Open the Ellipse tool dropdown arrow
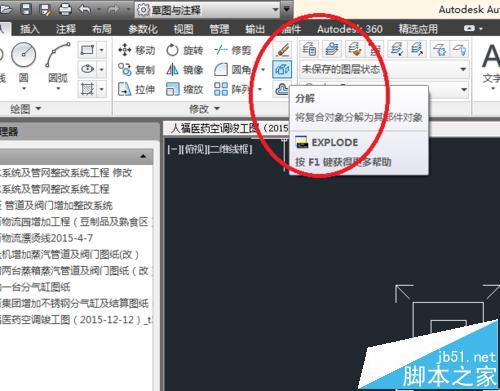 coord(102,69)
